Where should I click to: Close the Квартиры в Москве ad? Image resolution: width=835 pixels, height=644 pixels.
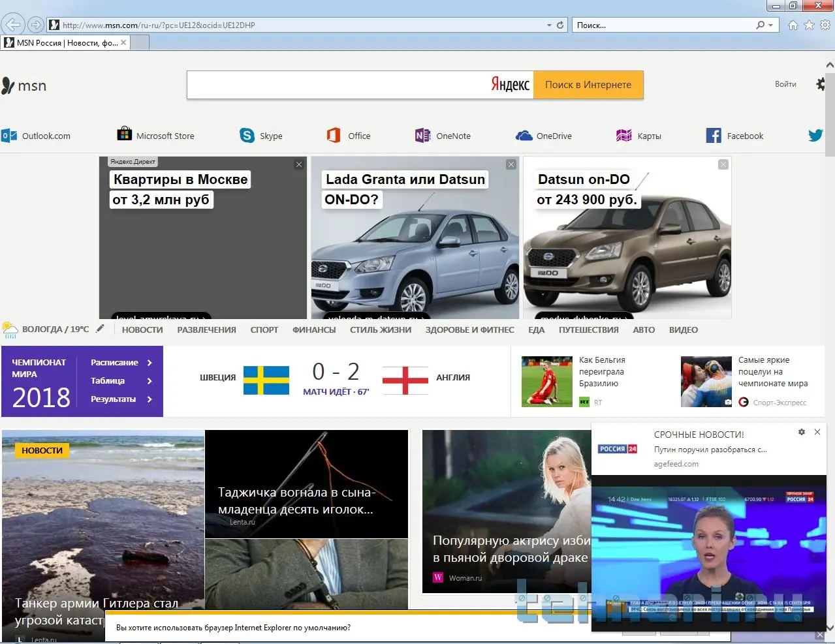[299, 164]
